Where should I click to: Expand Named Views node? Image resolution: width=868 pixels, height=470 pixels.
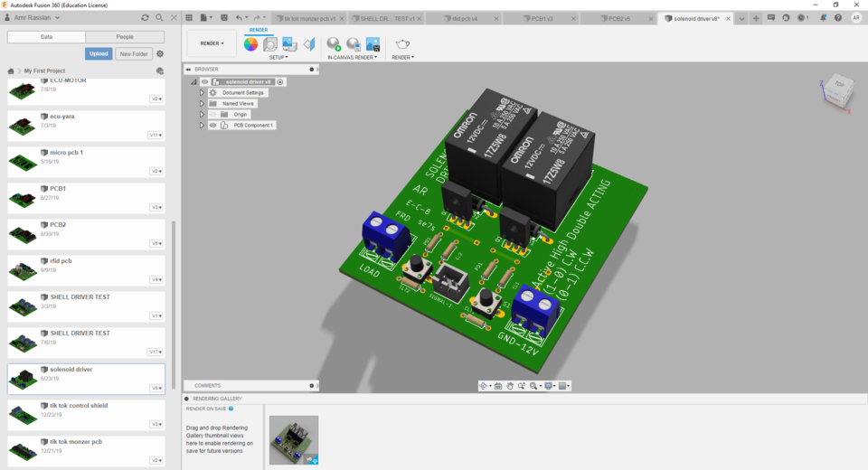(x=202, y=104)
